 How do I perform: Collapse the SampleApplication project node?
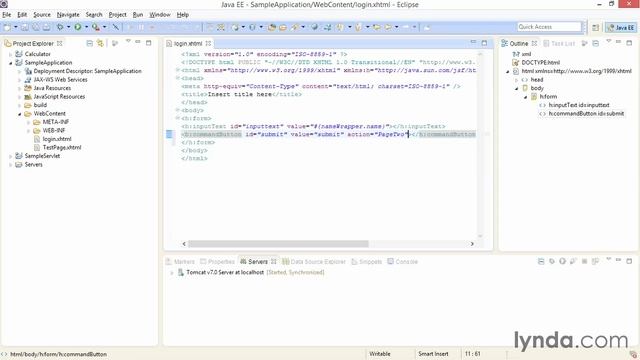pos(11,62)
